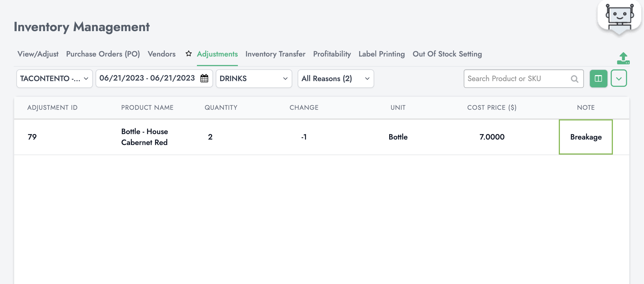
Task: Open Out Of Stock Setting tab
Action: [447, 54]
